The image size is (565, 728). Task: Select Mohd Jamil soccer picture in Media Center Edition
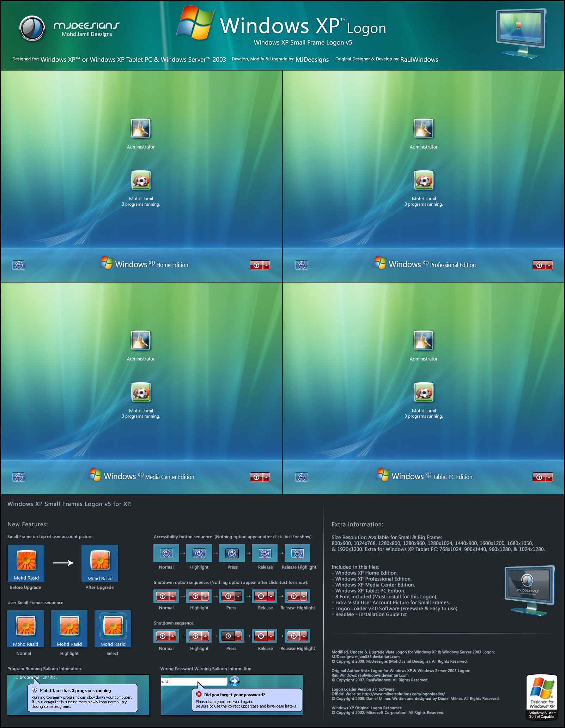[x=141, y=392]
